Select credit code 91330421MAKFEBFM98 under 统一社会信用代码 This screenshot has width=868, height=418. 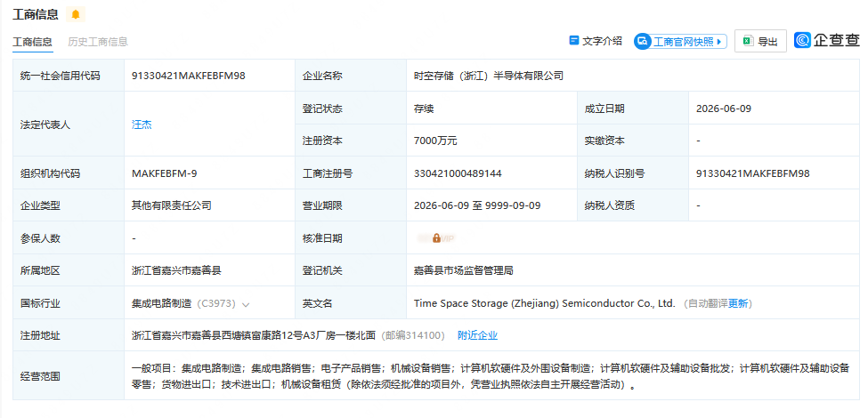(188, 76)
